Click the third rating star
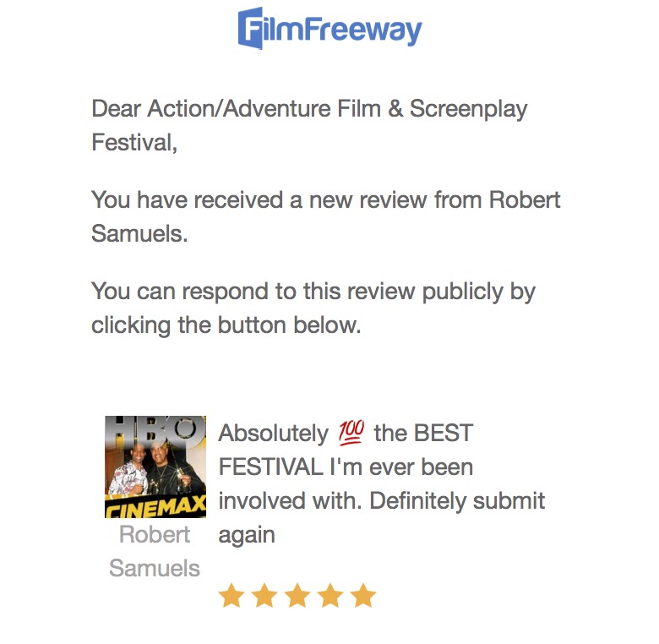 [x=297, y=596]
